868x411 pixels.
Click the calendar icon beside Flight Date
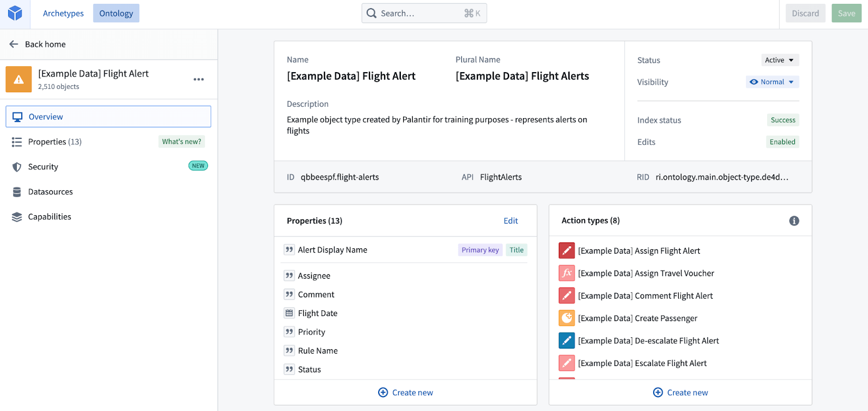[289, 313]
